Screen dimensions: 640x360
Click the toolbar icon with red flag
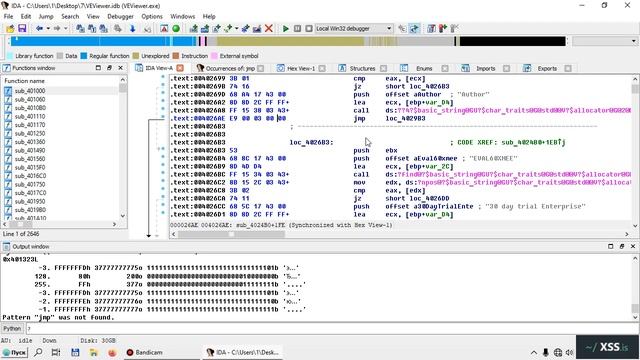pos(443,29)
